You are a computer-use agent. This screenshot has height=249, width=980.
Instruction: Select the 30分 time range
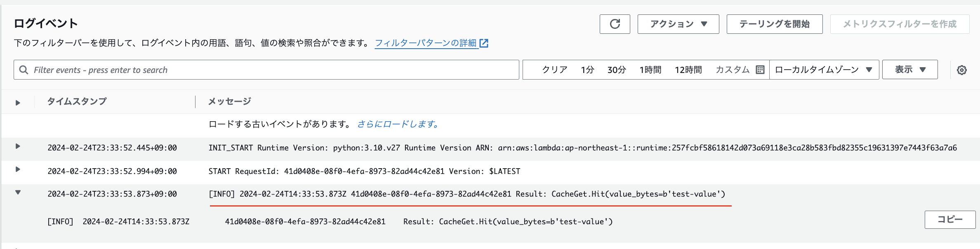[617, 70]
